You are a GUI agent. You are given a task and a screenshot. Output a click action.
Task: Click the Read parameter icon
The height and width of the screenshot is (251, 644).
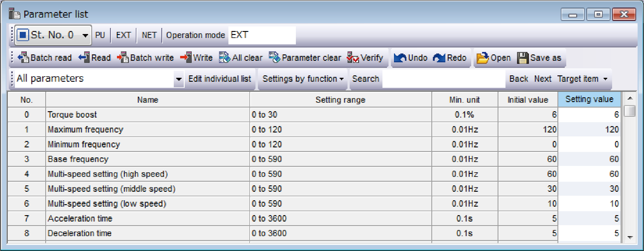pos(84,57)
